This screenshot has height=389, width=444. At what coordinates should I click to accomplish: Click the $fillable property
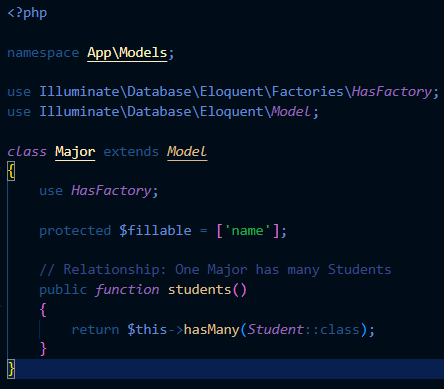[x=155, y=231]
